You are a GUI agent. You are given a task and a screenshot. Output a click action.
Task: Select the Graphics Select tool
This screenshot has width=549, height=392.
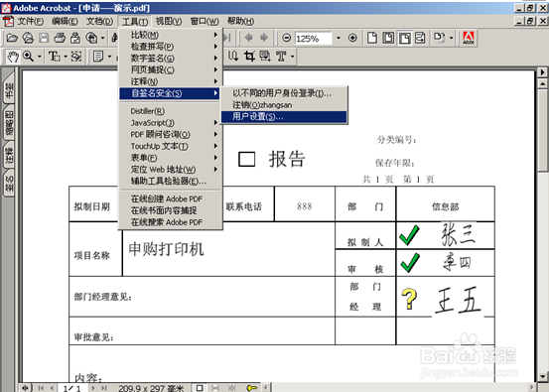coord(76,56)
